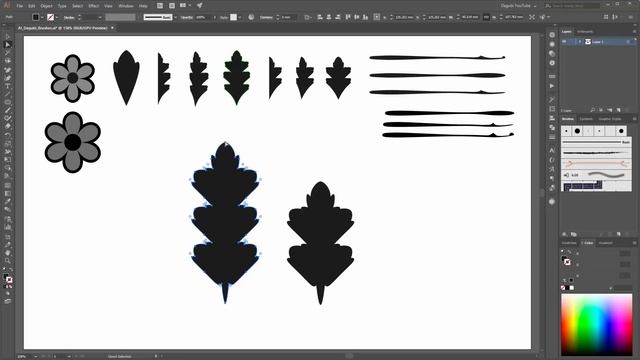Open the Help menu
Viewport: 640px width, 360px height.
[143, 6]
